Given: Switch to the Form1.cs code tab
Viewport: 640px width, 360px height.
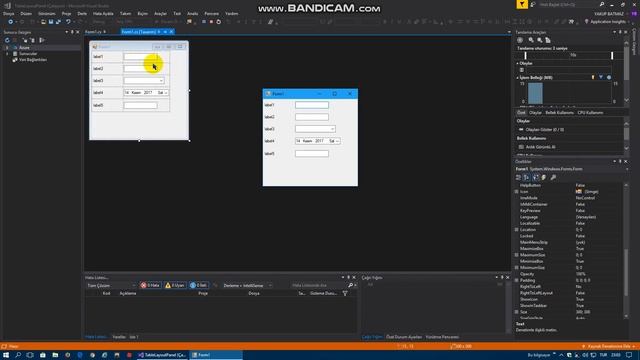Looking at the screenshot, I should (x=93, y=32).
